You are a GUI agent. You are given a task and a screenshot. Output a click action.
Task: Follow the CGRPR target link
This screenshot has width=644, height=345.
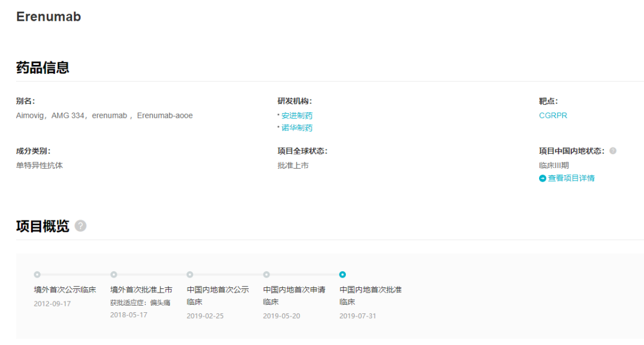click(553, 116)
